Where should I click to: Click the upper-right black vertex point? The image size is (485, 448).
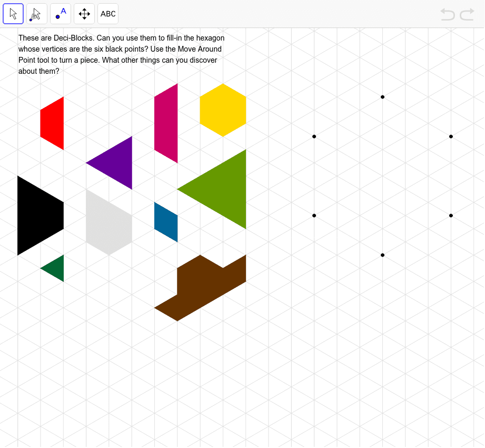(451, 137)
